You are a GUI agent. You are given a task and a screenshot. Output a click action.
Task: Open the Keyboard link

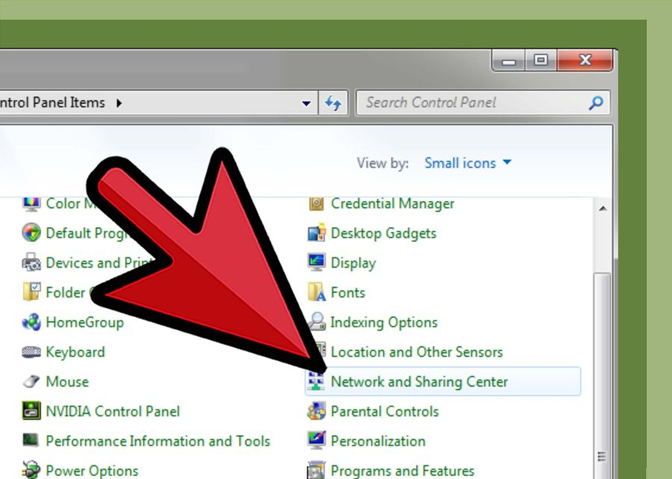coord(75,352)
